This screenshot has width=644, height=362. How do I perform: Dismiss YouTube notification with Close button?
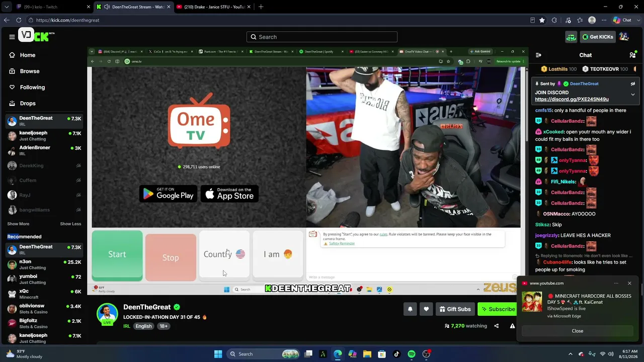(x=577, y=331)
